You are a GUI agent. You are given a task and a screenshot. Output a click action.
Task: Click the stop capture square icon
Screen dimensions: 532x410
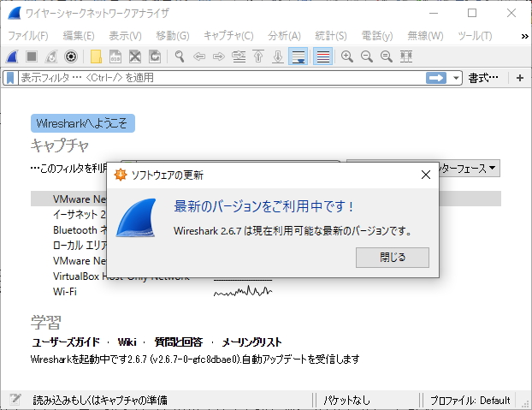pyautogui.click(x=32, y=56)
